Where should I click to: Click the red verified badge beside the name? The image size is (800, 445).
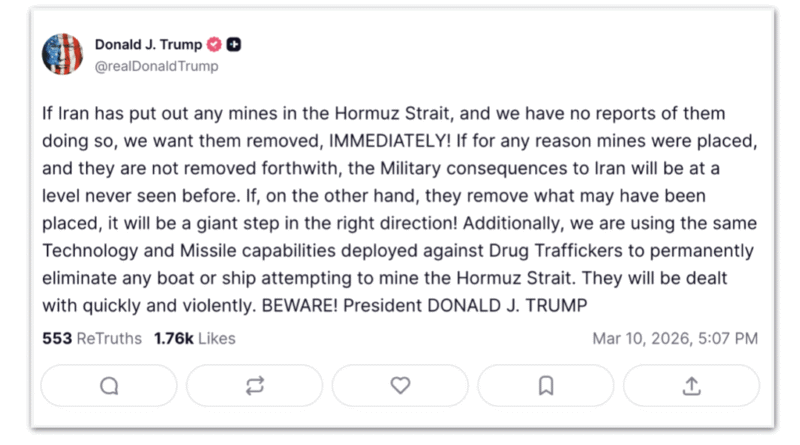tap(213, 45)
